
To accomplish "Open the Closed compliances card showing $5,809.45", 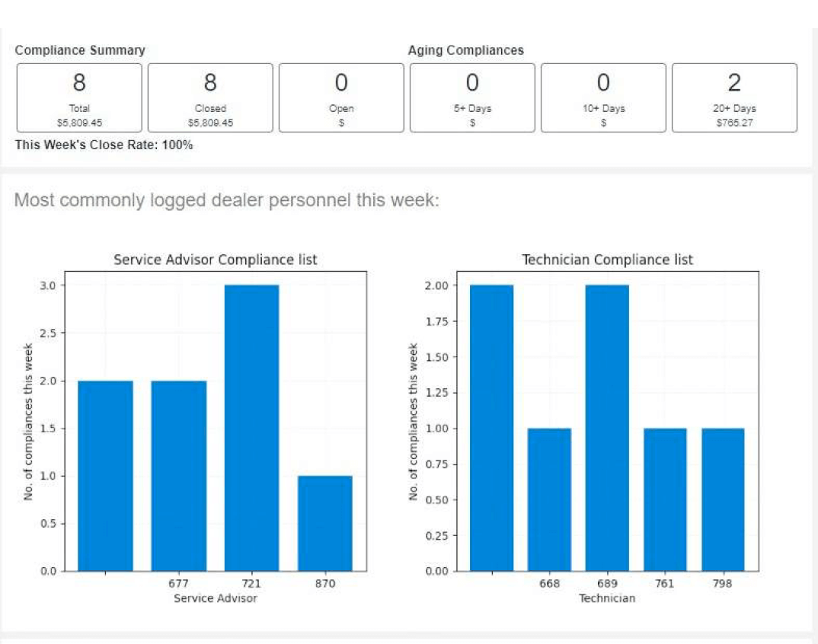I will coord(210,97).
